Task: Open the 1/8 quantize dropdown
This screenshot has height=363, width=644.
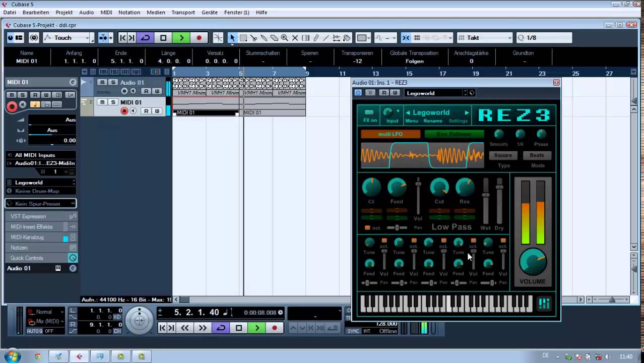Action: click(544, 38)
